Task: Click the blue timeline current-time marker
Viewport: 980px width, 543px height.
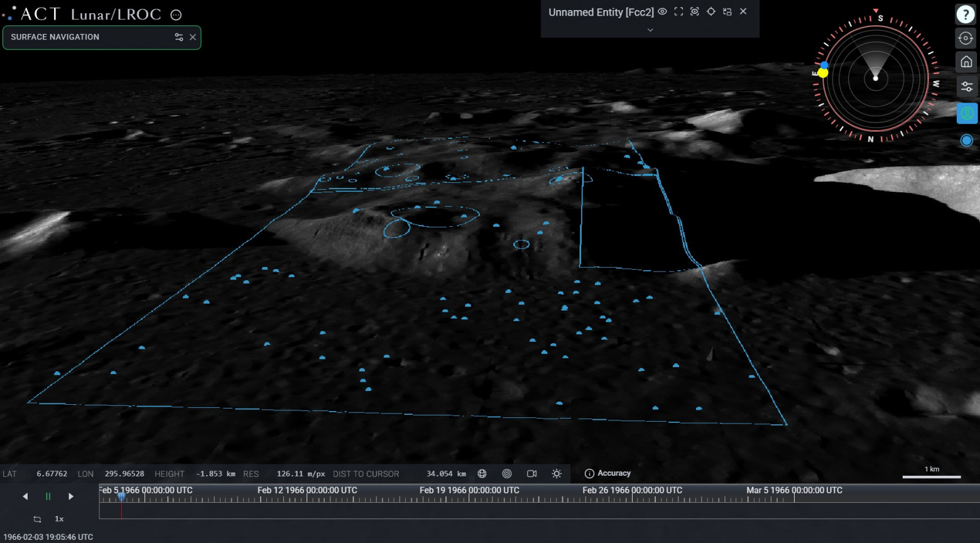Action: click(121, 496)
